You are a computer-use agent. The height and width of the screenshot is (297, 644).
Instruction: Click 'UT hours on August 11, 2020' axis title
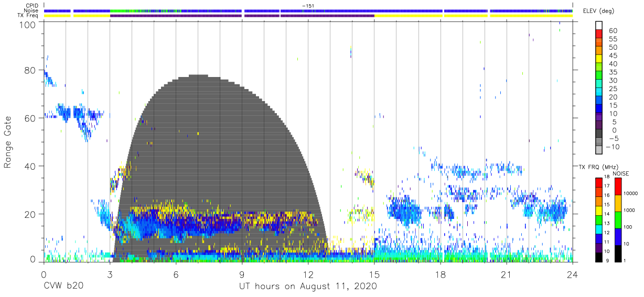tap(308, 287)
